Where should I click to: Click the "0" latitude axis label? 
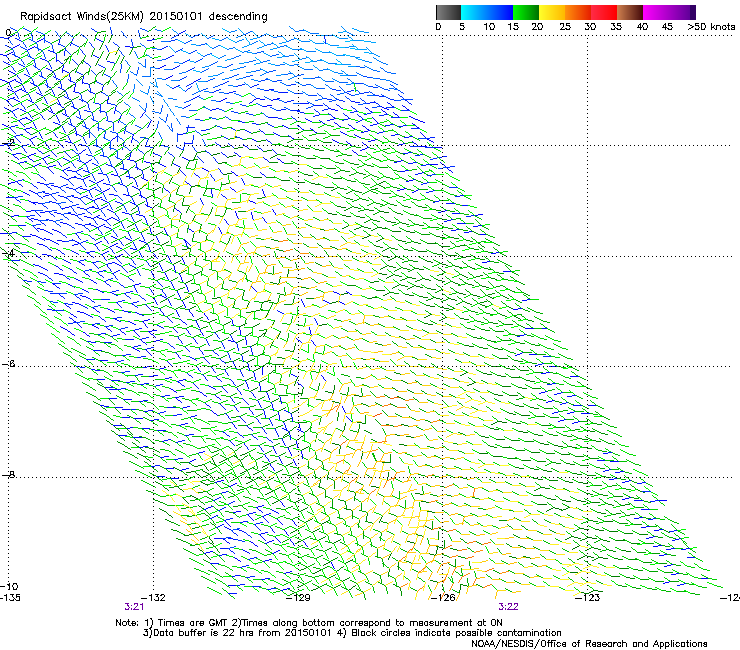pyautogui.click(x=8, y=33)
